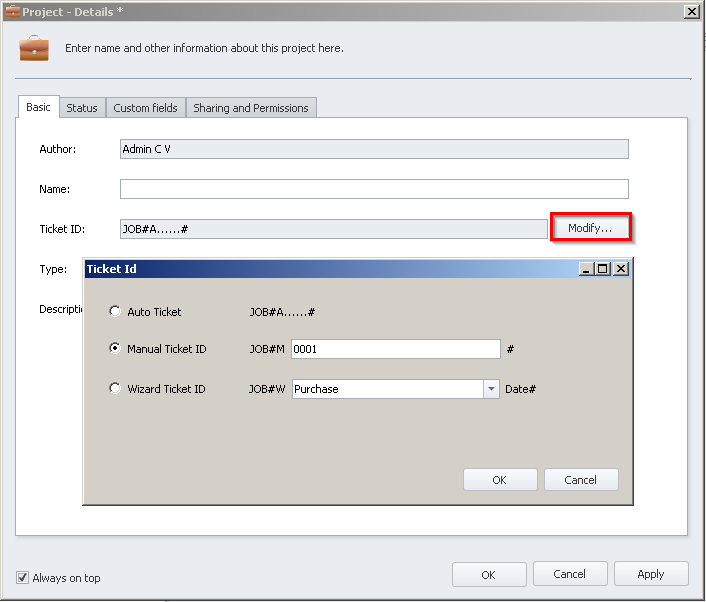The width and height of the screenshot is (706, 602).
Task: Click the Type: label
Action: coord(53,269)
